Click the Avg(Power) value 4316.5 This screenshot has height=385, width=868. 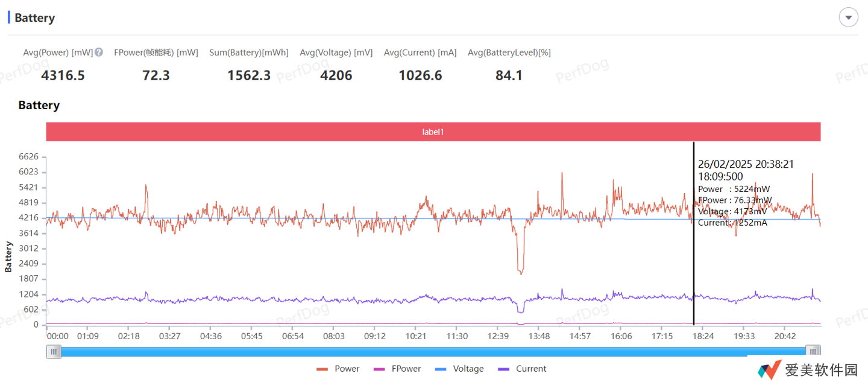[63, 75]
